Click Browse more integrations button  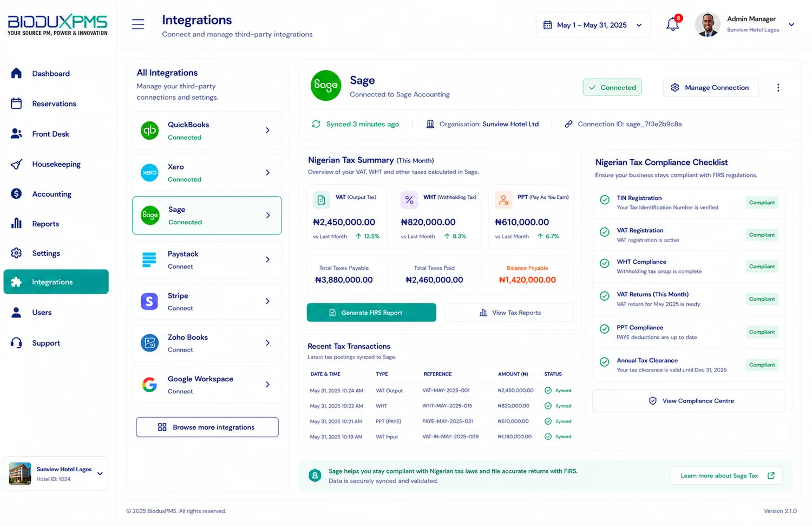click(207, 427)
